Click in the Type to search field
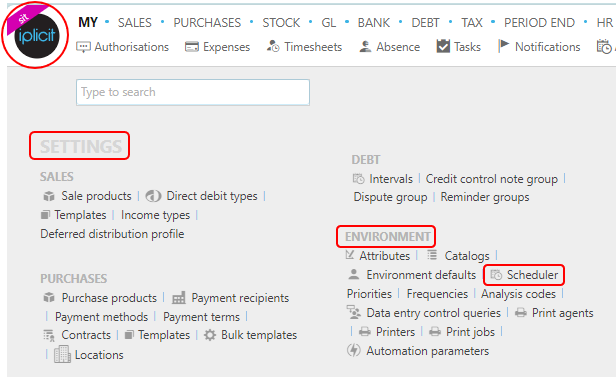The height and width of the screenshot is (377, 616). [193, 92]
